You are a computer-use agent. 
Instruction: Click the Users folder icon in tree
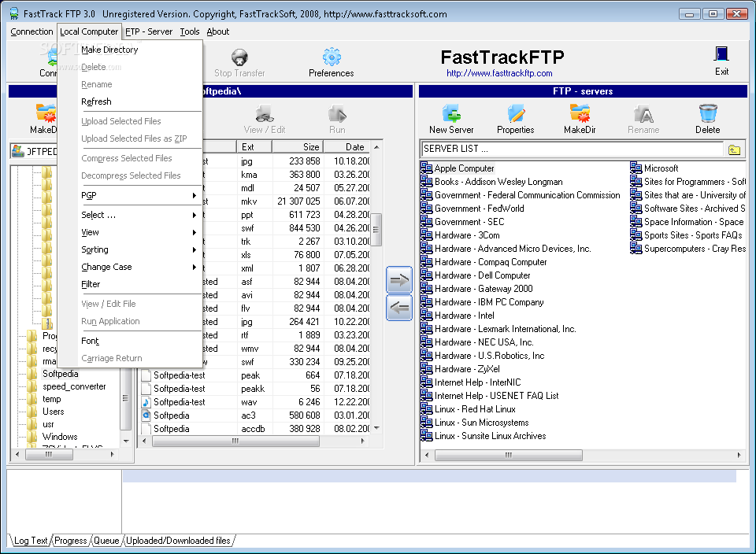click(32, 412)
